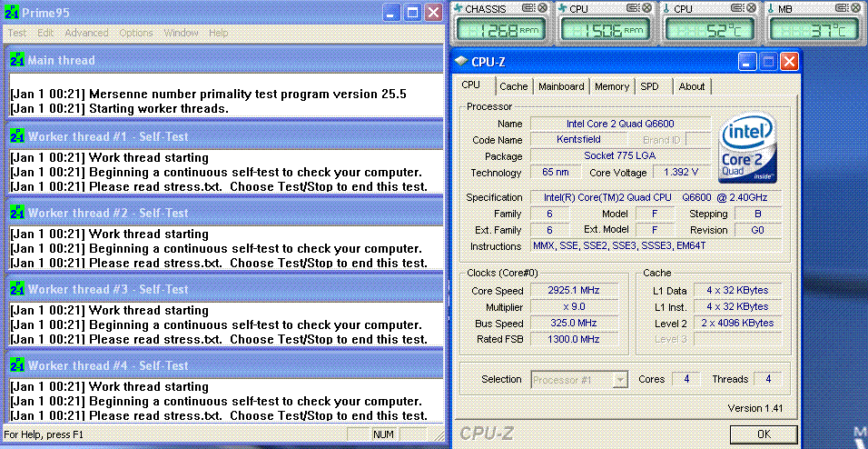This screenshot has height=449, width=868.
Task: Open settings icon on CPU fan RPM gadget
Action: 632,8
